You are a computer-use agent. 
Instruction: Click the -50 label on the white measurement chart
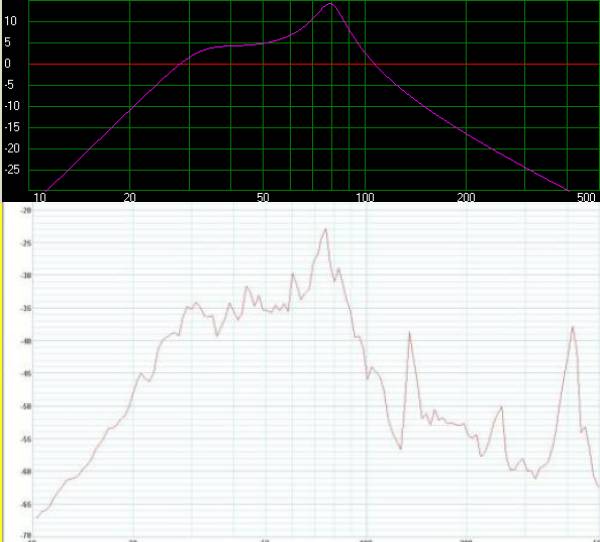click(x=26, y=406)
